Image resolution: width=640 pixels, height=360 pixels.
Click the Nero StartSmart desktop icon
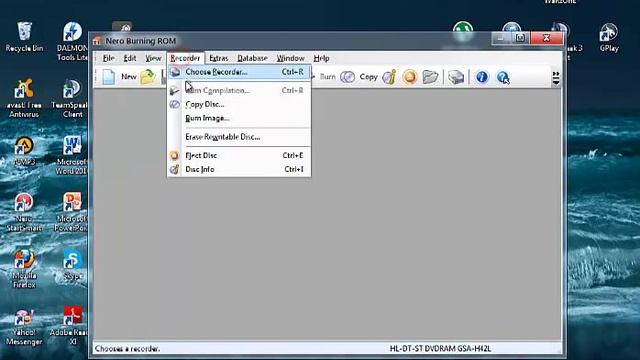coord(24,212)
